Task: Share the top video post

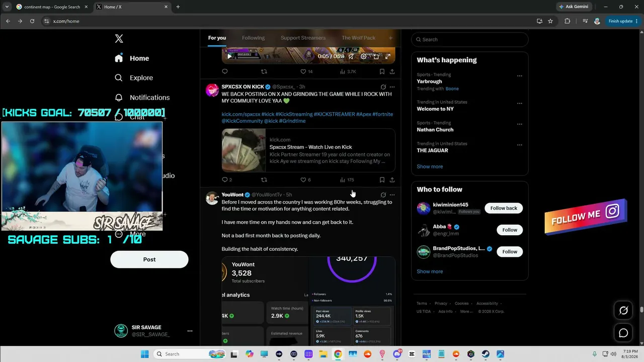Action: click(x=392, y=71)
